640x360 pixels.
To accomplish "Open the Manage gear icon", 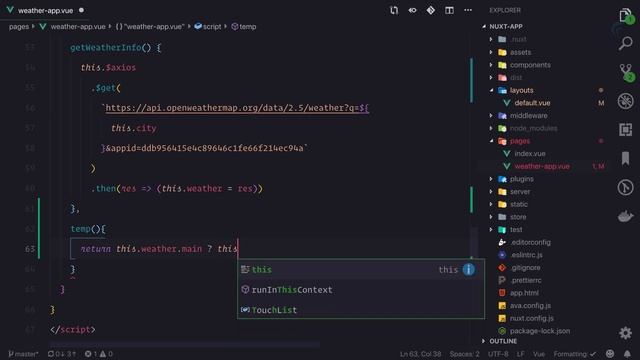I will point(625,333).
